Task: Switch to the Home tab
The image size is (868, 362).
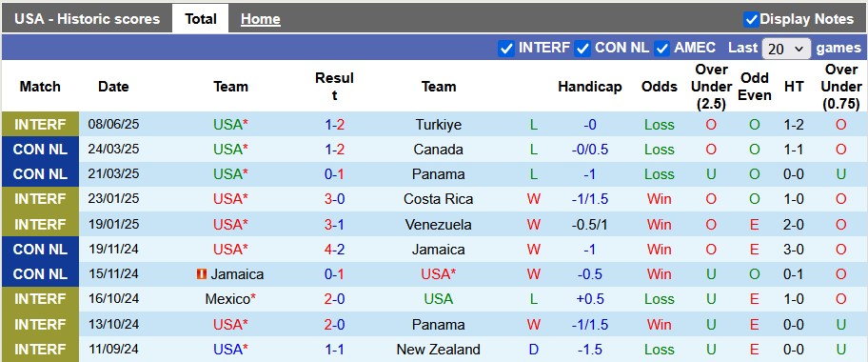Action: pyautogui.click(x=260, y=19)
